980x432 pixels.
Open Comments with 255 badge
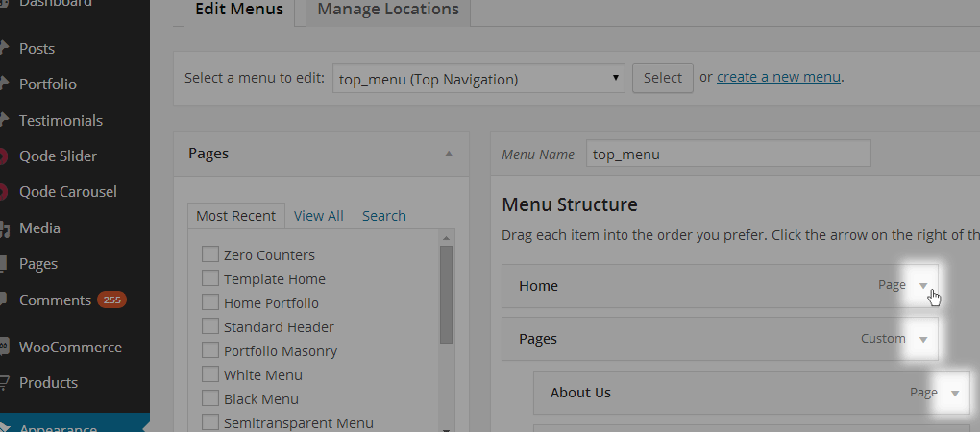pos(72,300)
